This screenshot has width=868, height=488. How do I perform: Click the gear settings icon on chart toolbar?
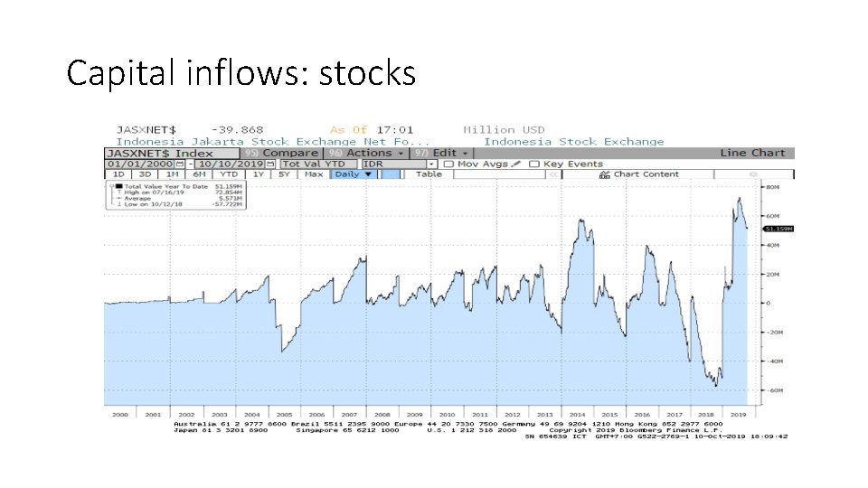753,174
